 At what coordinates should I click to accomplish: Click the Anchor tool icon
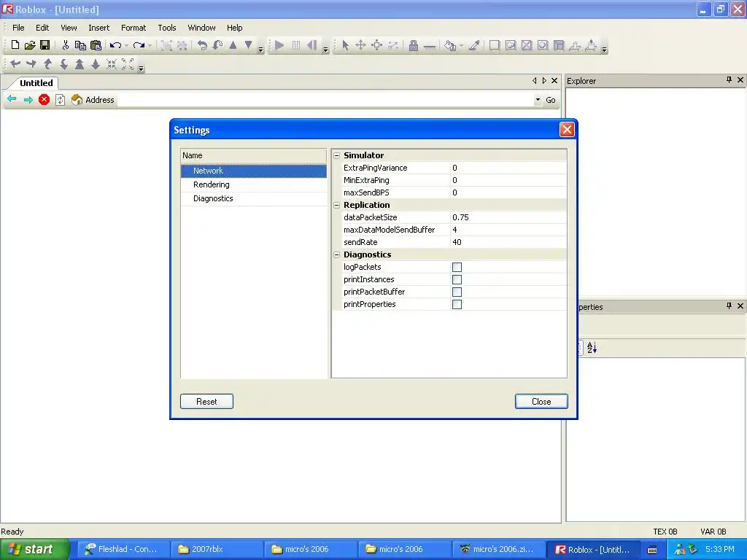click(x=429, y=46)
